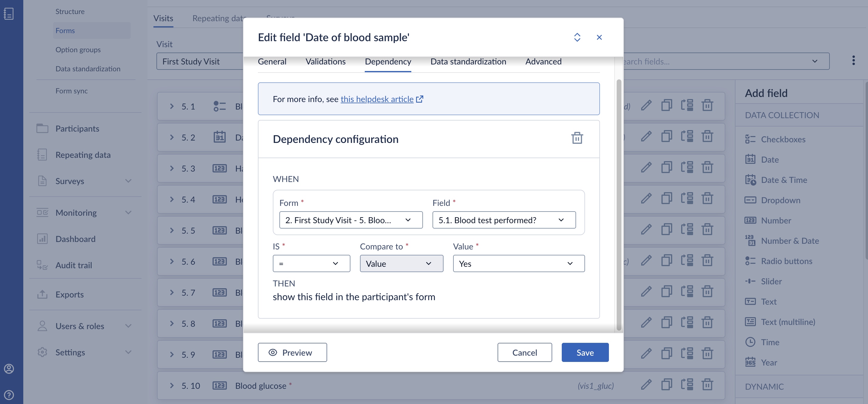Move field 5.3 with move icon

[x=687, y=167]
